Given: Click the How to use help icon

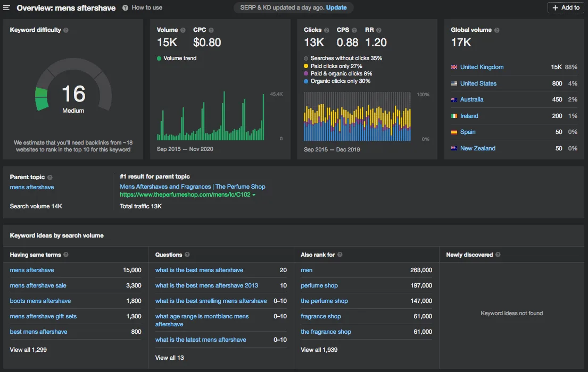Looking at the screenshot, I should pyautogui.click(x=125, y=8).
